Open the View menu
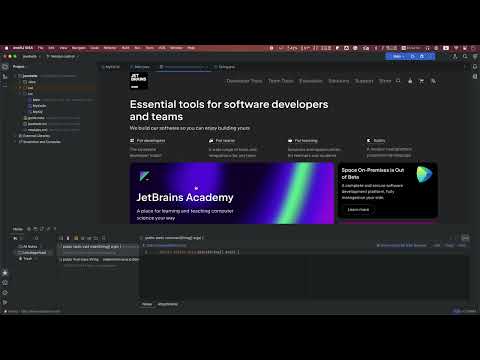The width and height of the screenshot is (480, 360). (x=63, y=48)
